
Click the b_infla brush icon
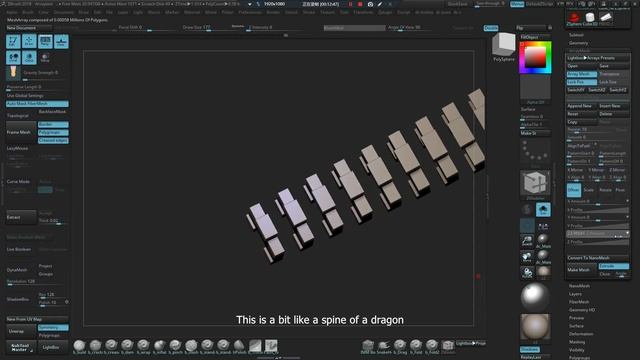click(x=159, y=346)
